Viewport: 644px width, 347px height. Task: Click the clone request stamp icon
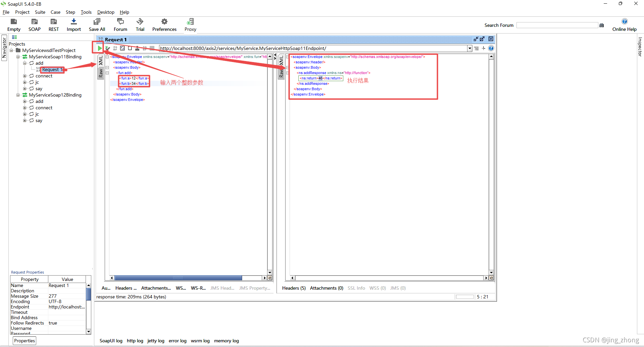pyautogui.click(x=137, y=48)
